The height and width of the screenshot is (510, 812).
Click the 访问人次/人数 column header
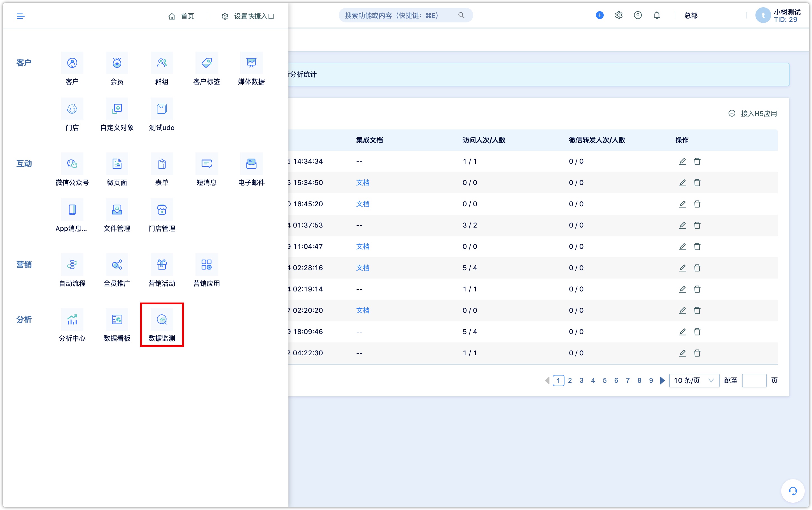click(x=484, y=140)
